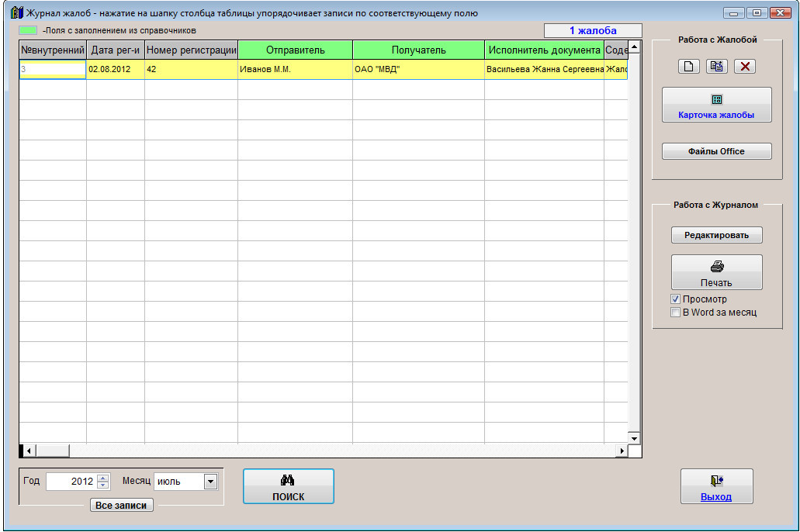Open Карточка жалобы
The height and width of the screenshot is (532, 800).
[716, 105]
